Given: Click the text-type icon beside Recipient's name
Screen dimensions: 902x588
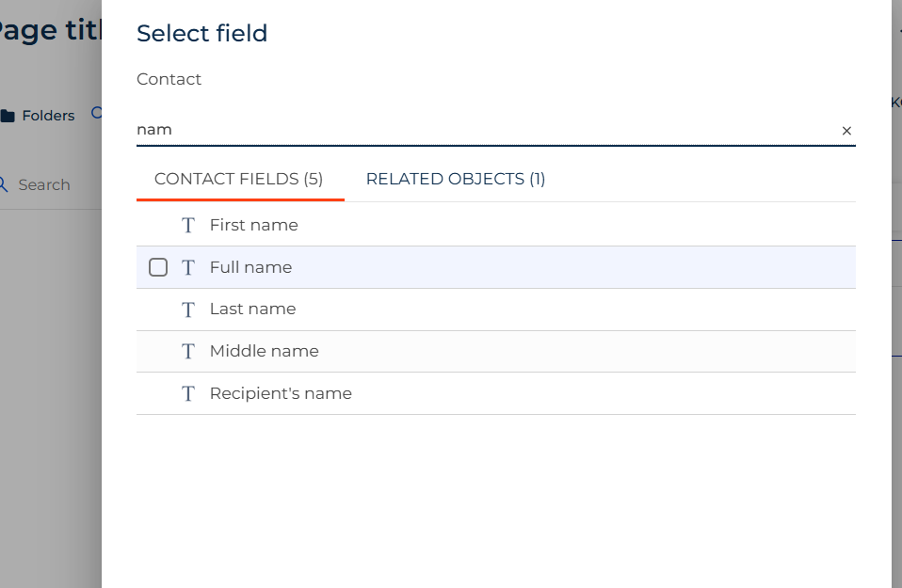Looking at the screenshot, I should (x=188, y=393).
